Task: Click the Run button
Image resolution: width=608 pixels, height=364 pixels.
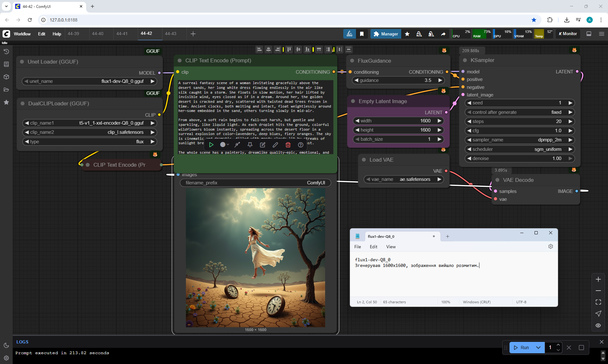Action: coord(521,348)
